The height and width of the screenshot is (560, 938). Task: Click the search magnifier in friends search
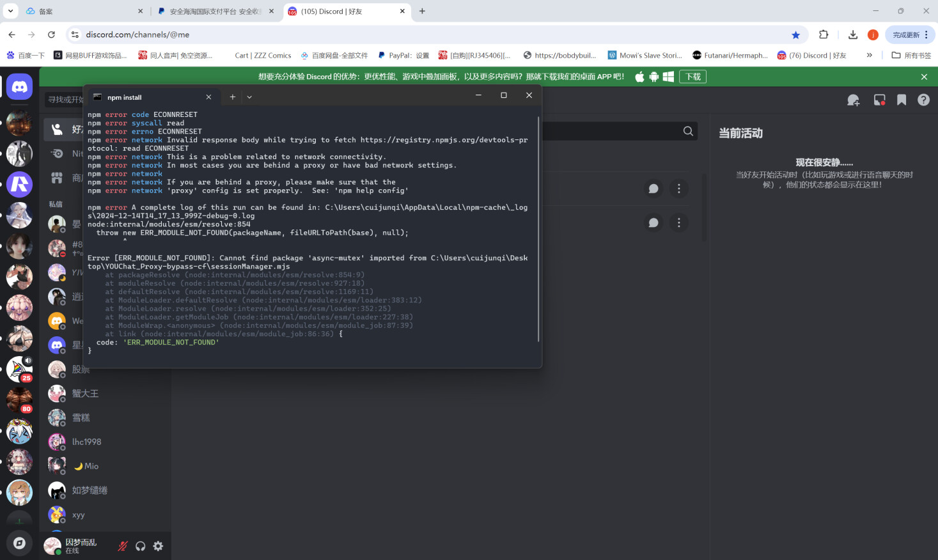click(688, 131)
